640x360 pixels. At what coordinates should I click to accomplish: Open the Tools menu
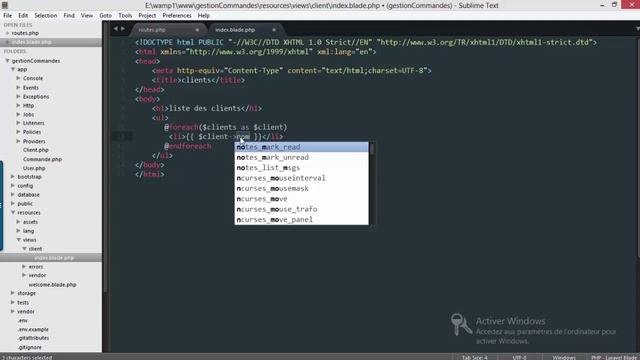125,16
